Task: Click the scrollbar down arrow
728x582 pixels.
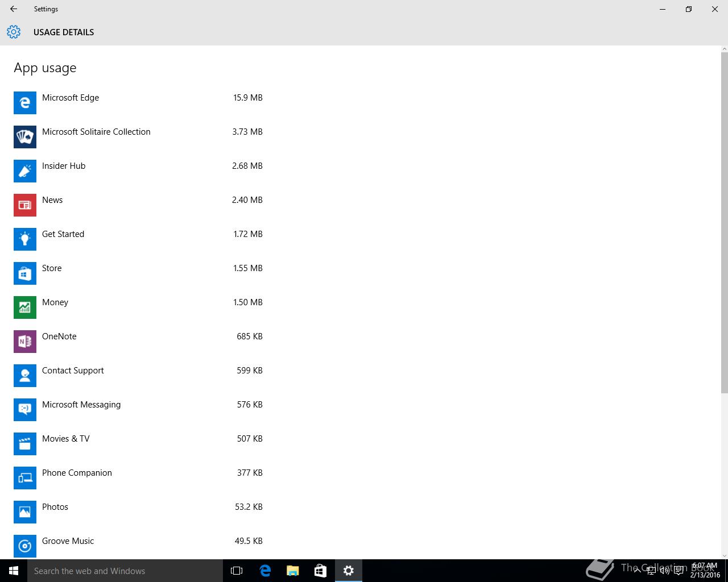Action: coord(724,555)
